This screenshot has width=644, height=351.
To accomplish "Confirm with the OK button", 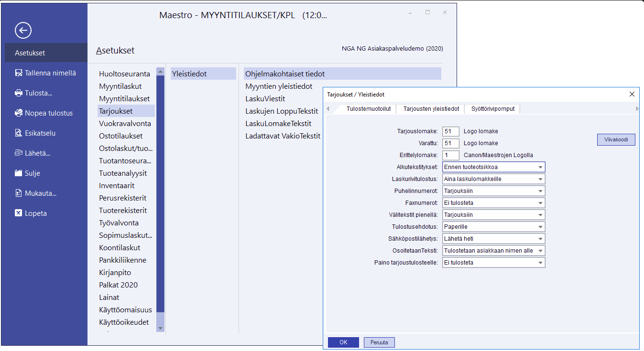I will 343,342.
